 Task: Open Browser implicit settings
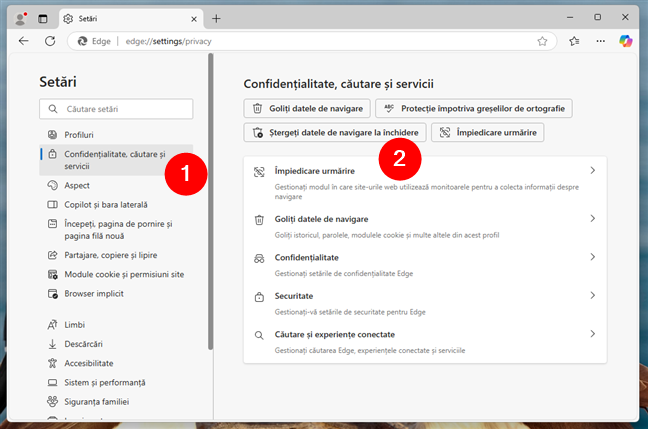(x=116, y=293)
